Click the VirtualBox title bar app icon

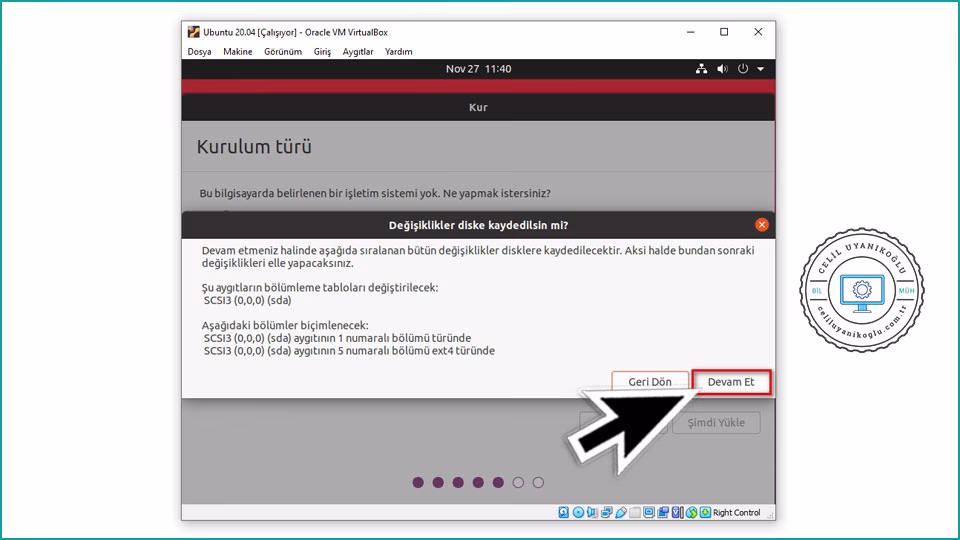tap(193, 32)
